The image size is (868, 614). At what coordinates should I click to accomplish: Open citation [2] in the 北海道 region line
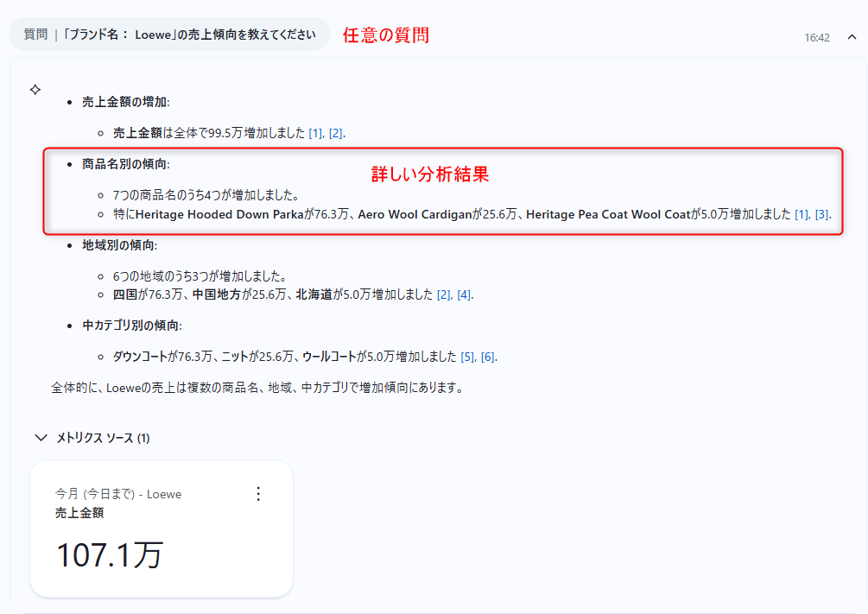[443, 295]
